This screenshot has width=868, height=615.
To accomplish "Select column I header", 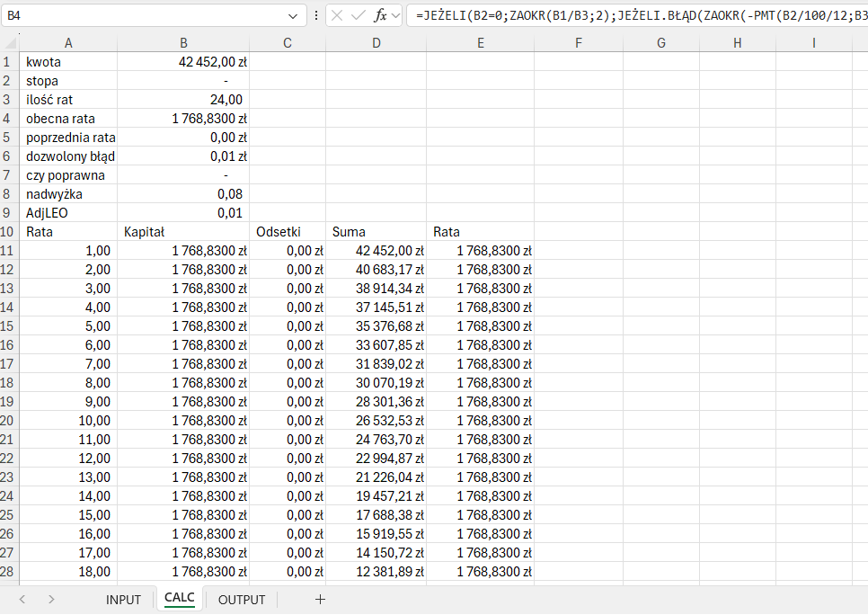I will [x=814, y=42].
